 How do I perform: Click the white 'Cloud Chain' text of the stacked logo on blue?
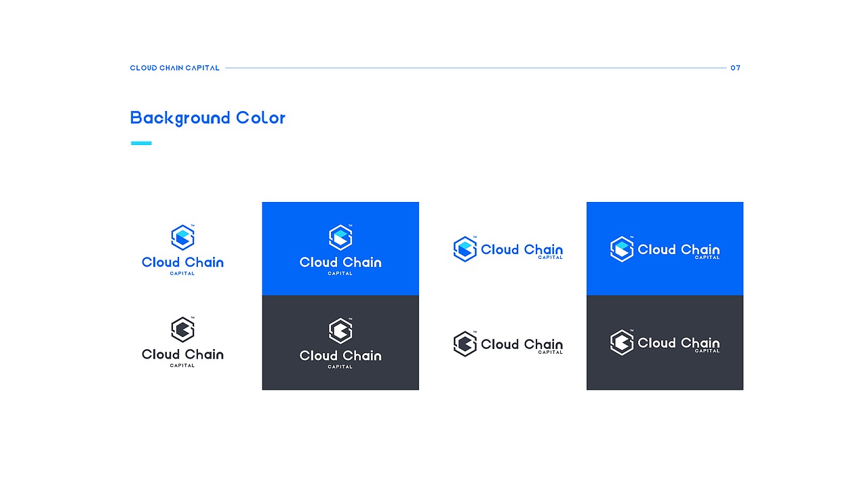click(x=340, y=262)
